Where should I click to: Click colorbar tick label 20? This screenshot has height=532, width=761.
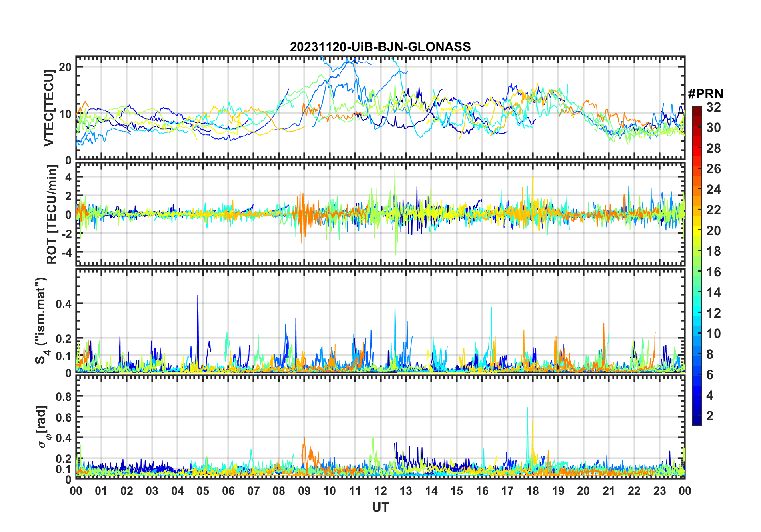point(713,230)
